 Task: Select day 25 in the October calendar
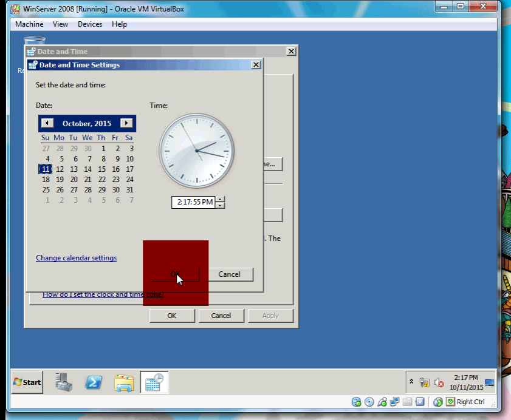click(46, 190)
